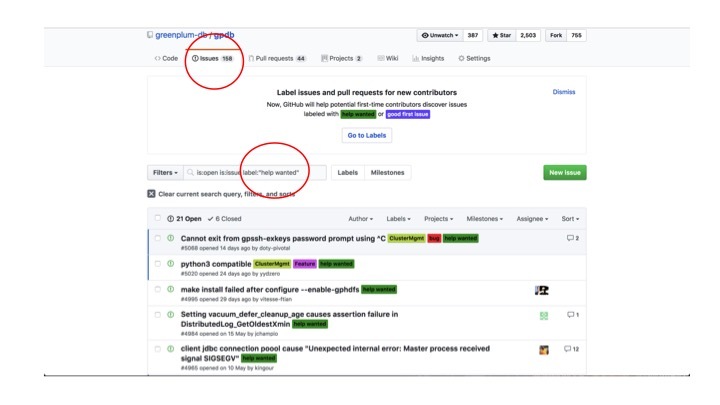The height and width of the screenshot is (405, 720).
Task: Click the search magnifier icon in filter box
Action: (190, 173)
